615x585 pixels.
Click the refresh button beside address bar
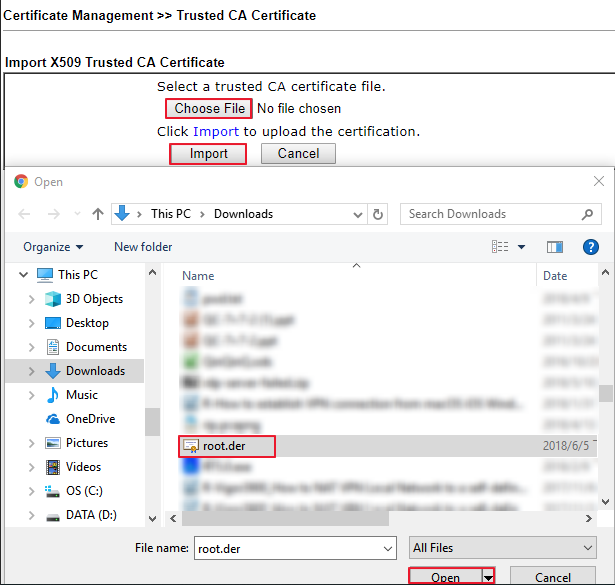coord(378,214)
